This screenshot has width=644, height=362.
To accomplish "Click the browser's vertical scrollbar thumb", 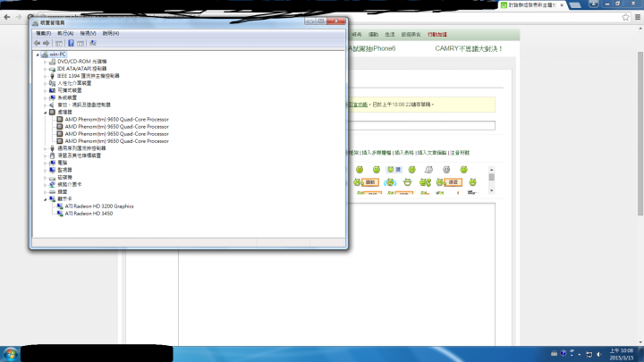I will 640,133.
